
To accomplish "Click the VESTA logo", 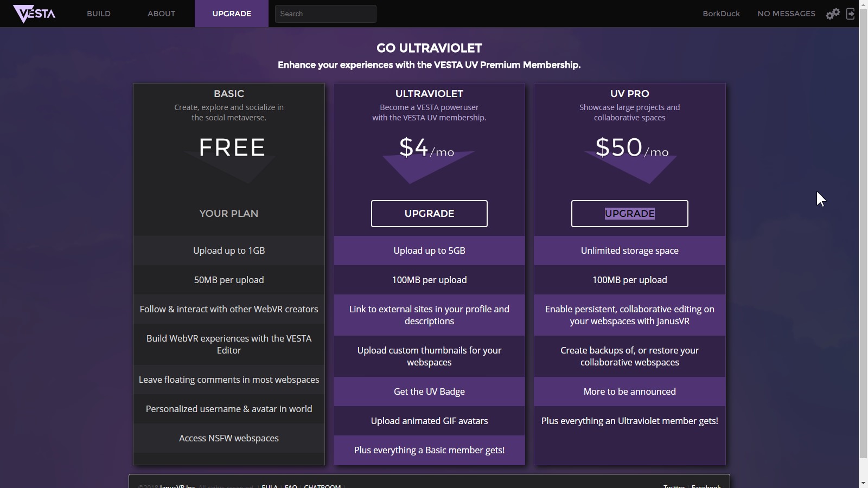I will pos(34,14).
